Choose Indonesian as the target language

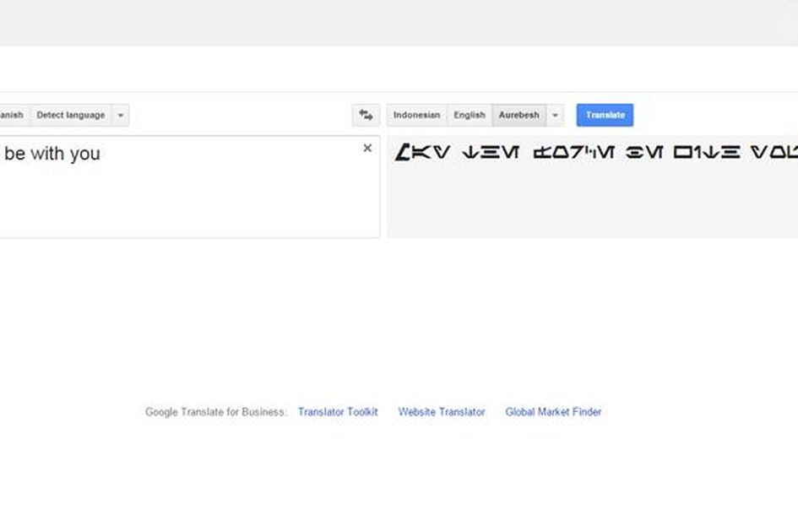(x=416, y=115)
